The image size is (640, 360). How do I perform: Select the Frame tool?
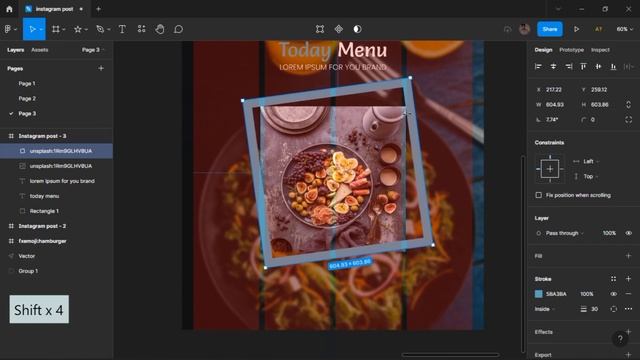click(x=56, y=29)
